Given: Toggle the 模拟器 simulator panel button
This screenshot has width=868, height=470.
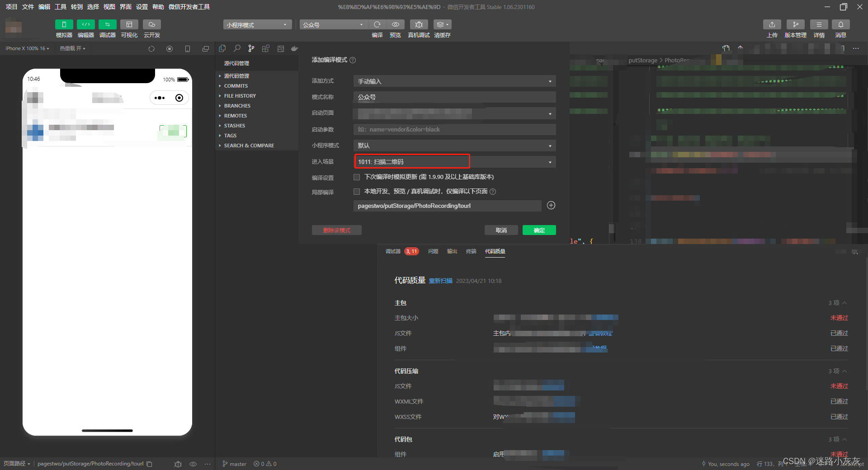Looking at the screenshot, I should [x=64, y=24].
